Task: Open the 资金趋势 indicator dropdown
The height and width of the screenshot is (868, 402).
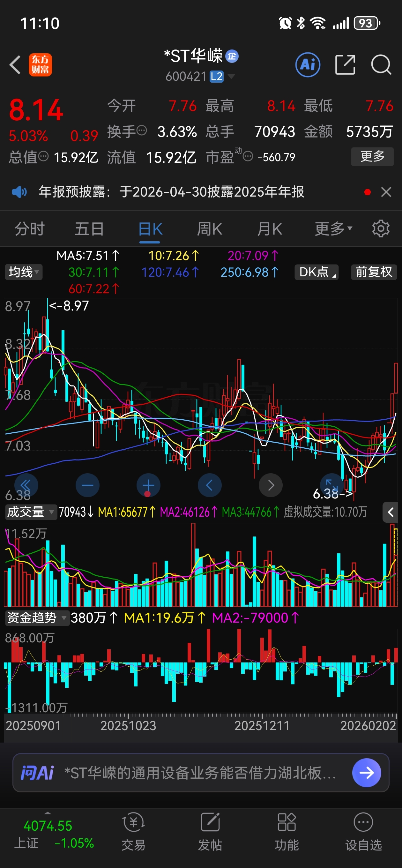Action: pyautogui.click(x=37, y=617)
